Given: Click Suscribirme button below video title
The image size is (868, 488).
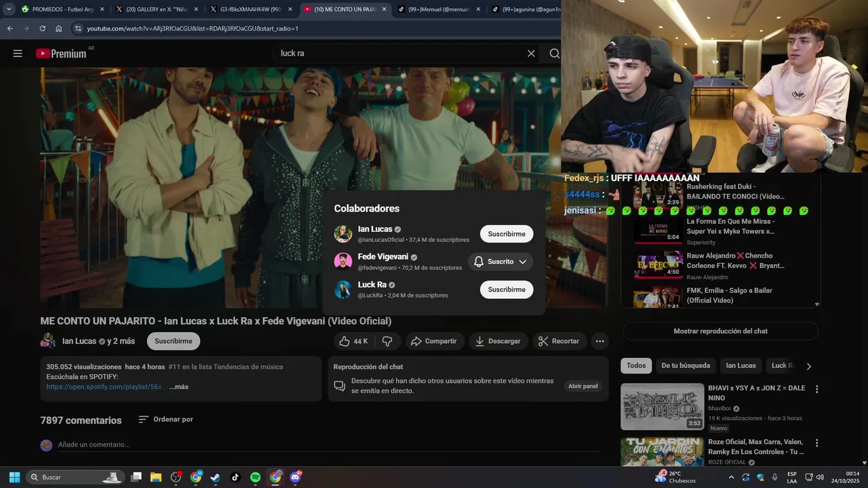Looking at the screenshot, I should pyautogui.click(x=174, y=342).
